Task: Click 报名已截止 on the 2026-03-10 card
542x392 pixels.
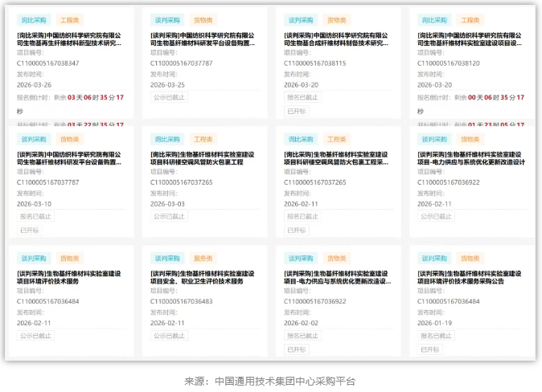Action: pyautogui.click(x=35, y=216)
